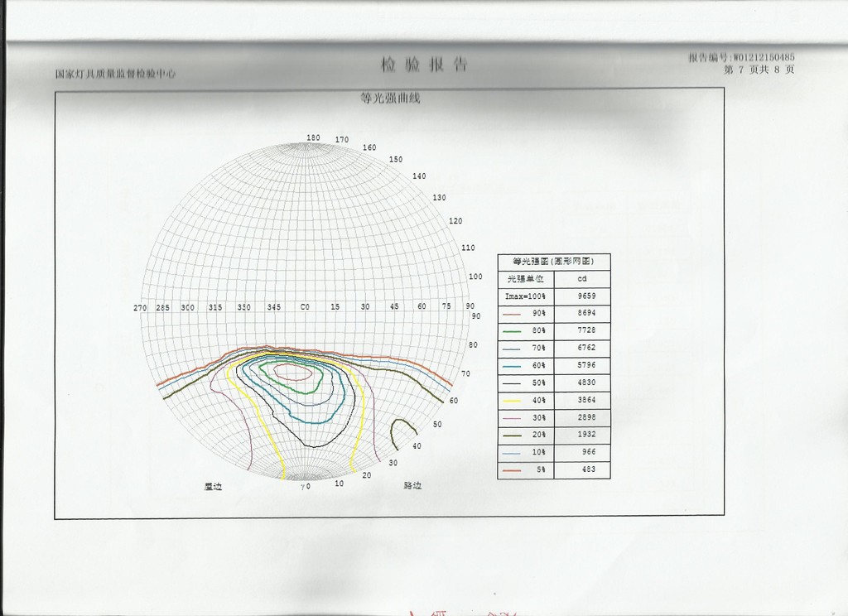The height and width of the screenshot is (616, 848).
Task: Click the red 90% legend line sample
Action: (x=511, y=314)
